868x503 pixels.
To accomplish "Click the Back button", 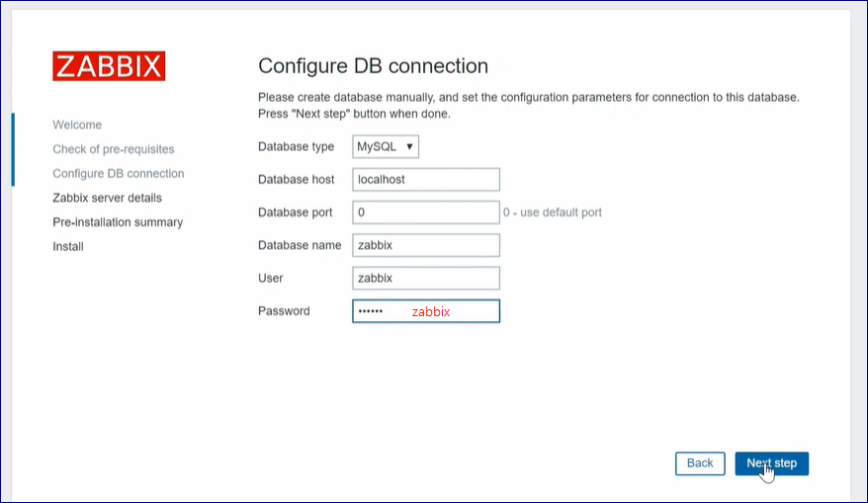I will [700, 463].
